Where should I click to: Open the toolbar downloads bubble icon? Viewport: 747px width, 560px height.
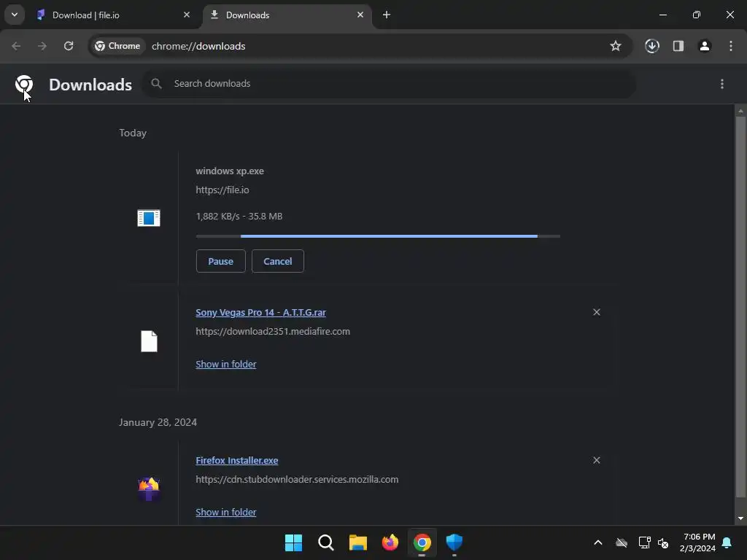point(652,46)
